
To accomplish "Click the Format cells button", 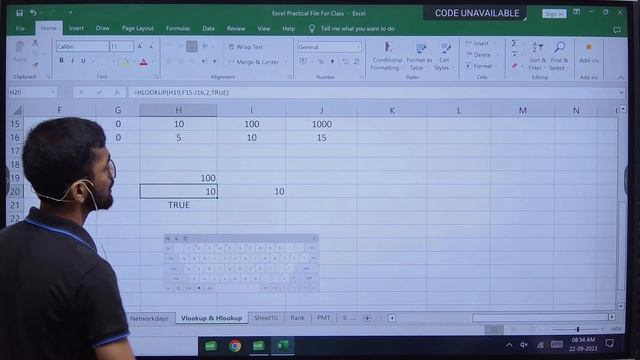I will [x=482, y=66].
